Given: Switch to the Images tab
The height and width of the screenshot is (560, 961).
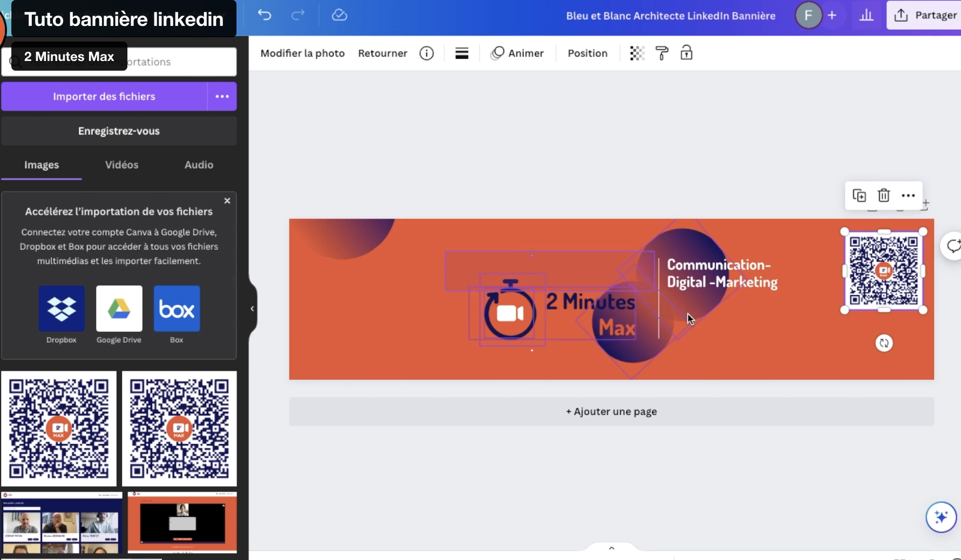Looking at the screenshot, I should pyautogui.click(x=42, y=165).
